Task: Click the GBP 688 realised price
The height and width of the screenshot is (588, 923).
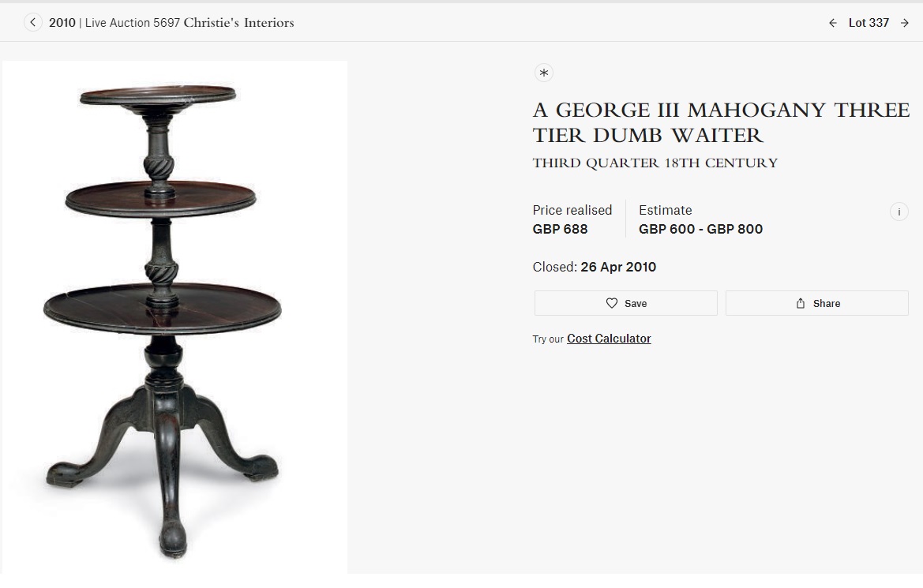Action: pos(560,230)
